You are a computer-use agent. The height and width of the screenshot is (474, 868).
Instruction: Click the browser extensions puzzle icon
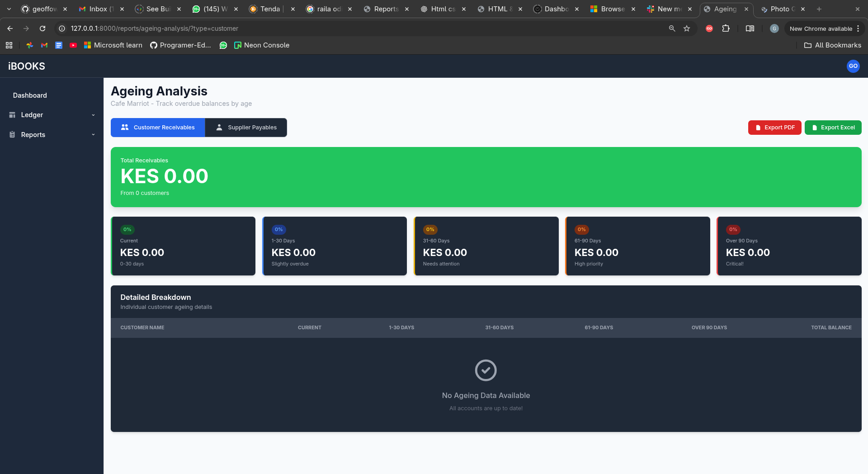pos(726,28)
